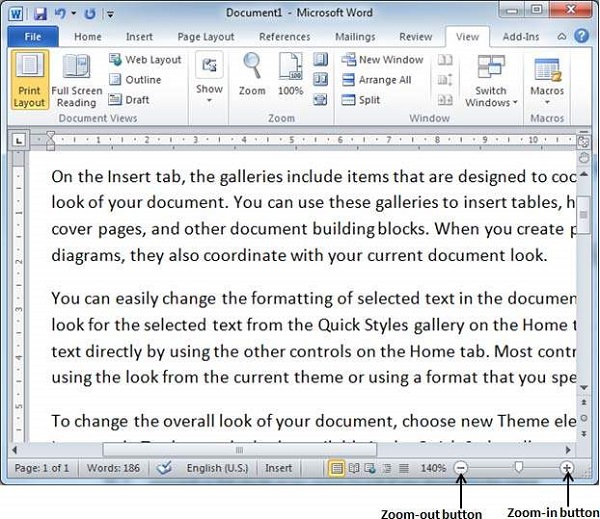Open the Switch Windows dropdown
This screenshot has width=600, height=519.
click(x=491, y=82)
